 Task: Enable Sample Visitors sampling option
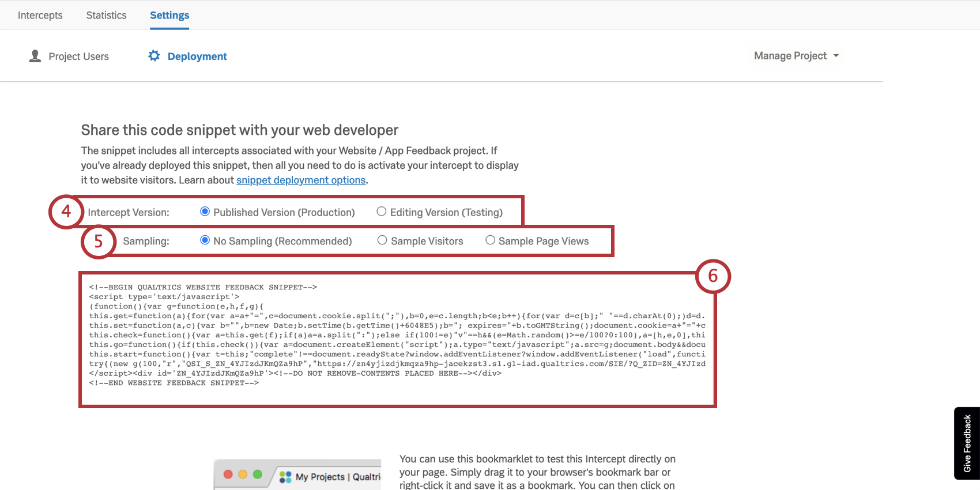(382, 240)
